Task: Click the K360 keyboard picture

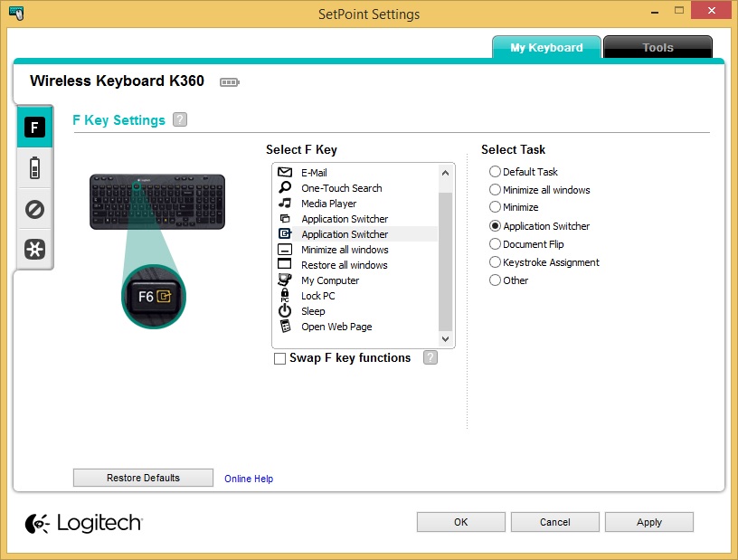Action: point(157,202)
